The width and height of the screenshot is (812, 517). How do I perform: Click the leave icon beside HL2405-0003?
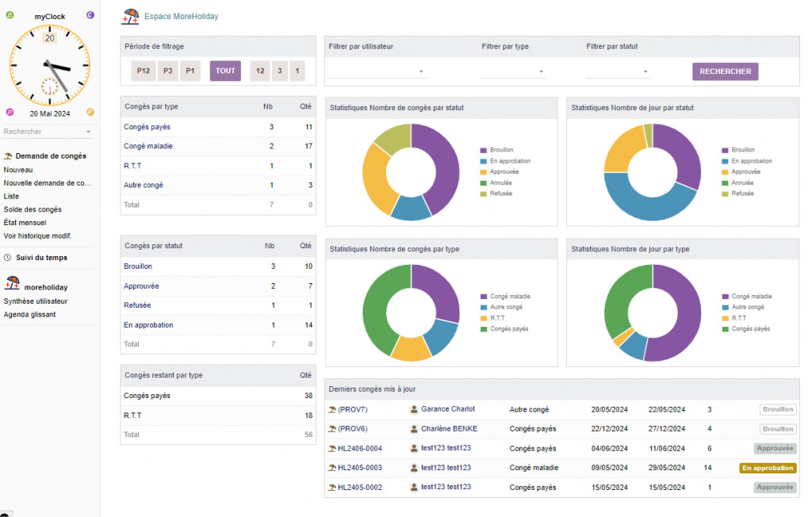point(332,468)
